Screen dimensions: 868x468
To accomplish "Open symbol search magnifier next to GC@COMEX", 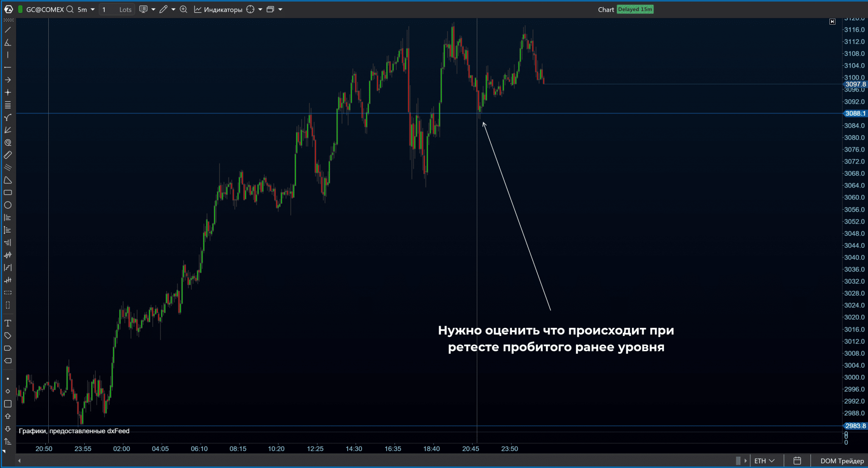I will click(70, 9).
